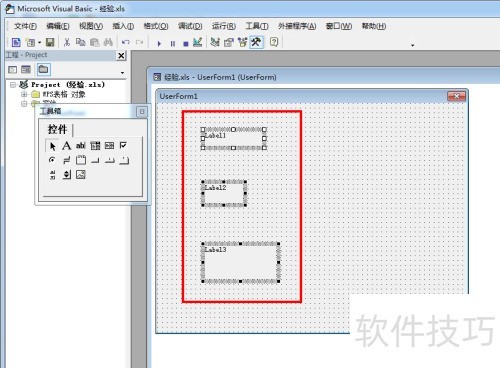This screenshot has height=368, width=500.
Task: Toggle the Toolbox hammer-wrench icon
Action: point(256,42)
